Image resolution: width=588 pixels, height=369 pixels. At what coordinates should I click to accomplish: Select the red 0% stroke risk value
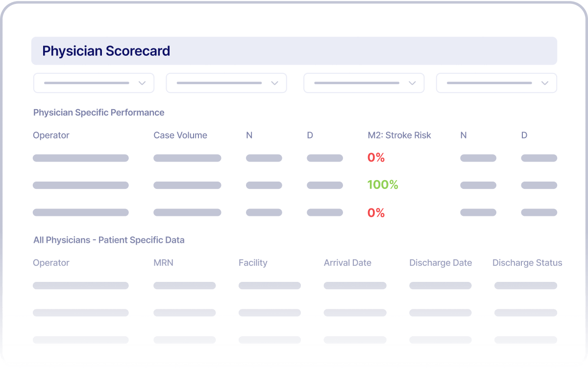[377, 158]
